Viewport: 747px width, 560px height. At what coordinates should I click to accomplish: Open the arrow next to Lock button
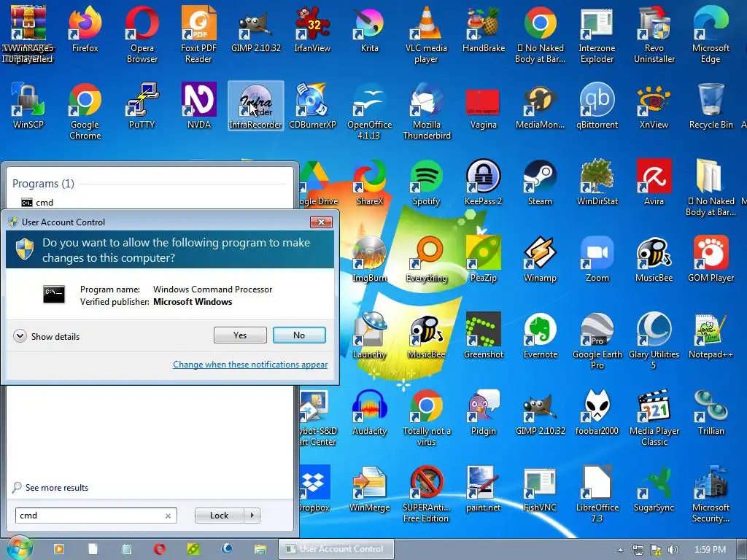click(252, 516)
